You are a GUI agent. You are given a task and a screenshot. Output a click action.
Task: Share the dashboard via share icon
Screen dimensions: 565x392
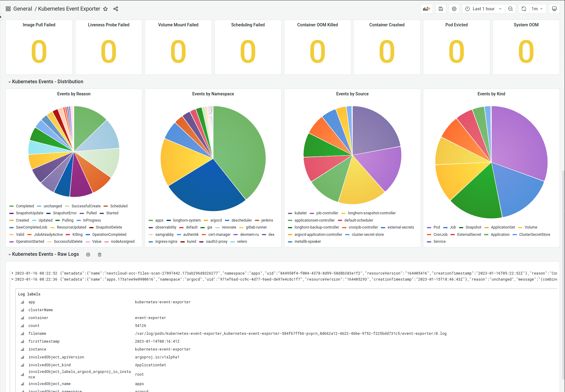click(116, 9)
